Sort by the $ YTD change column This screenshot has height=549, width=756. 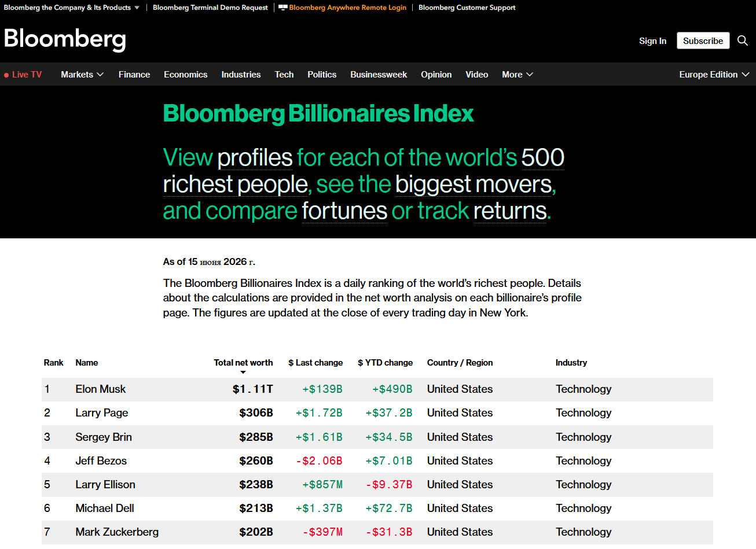click(386, 363)
